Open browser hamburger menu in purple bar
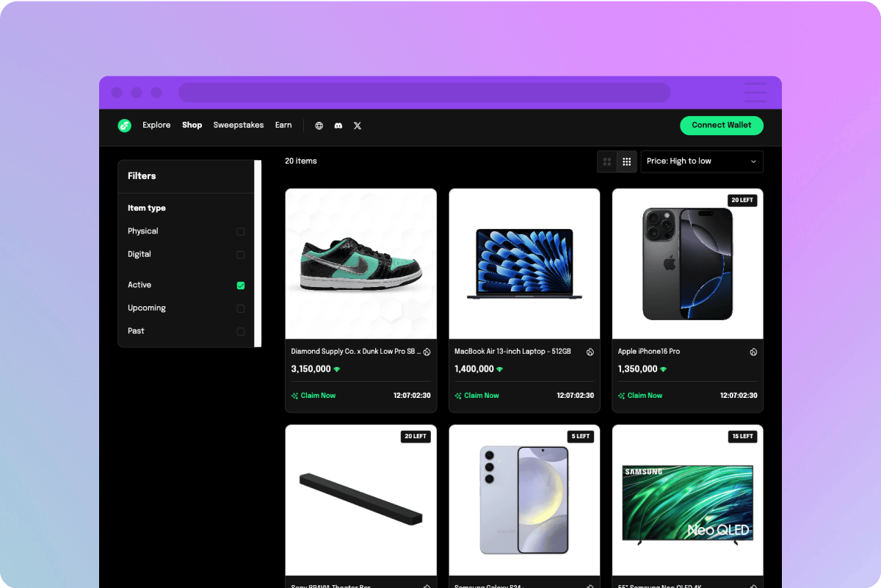 (755, 92)
